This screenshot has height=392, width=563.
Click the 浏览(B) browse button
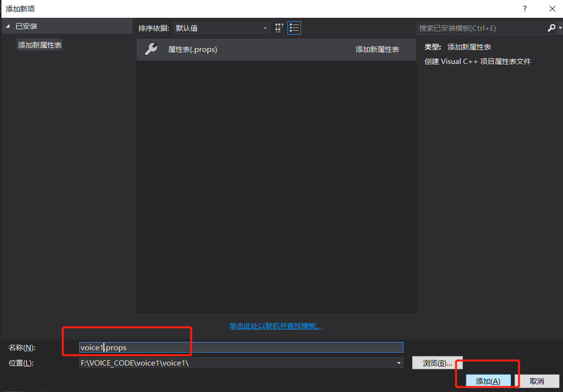click(x=437, y=363)
